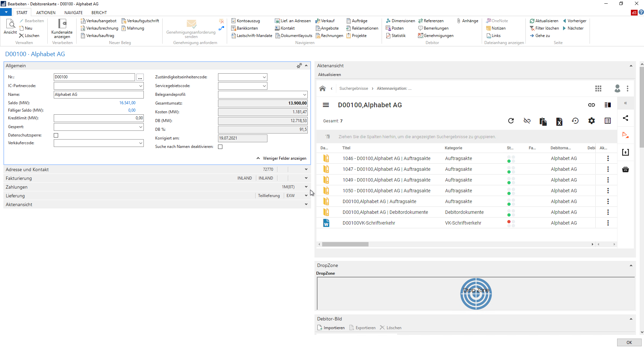Switch to START ribbon tab
This screenshot has width=644, height=349.
click(22, 12)
